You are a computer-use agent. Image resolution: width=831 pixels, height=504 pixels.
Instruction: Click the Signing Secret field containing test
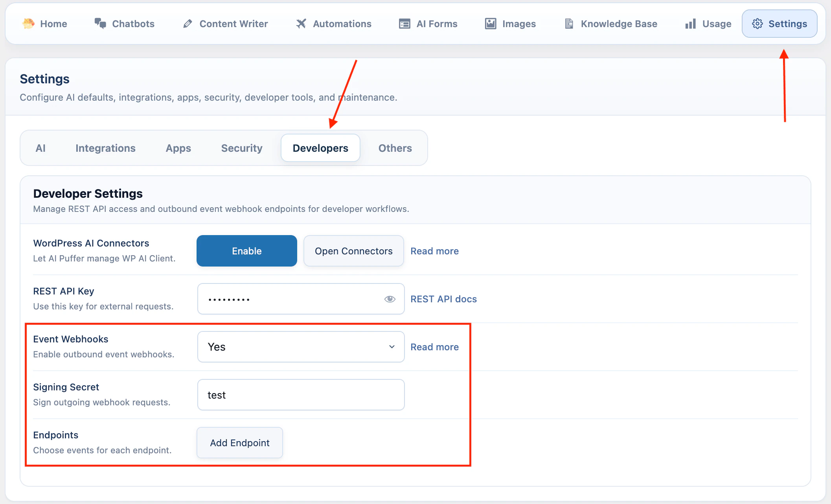(x=301, y=395)
